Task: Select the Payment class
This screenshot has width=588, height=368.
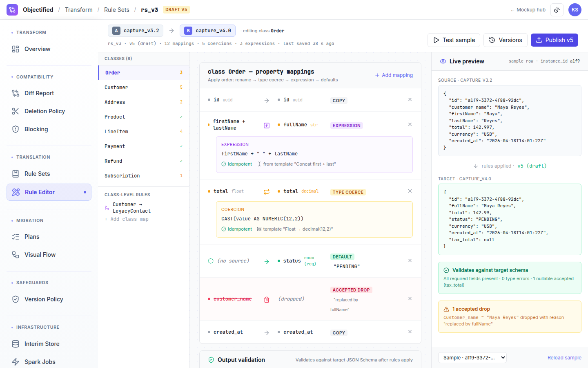Action: pyautogui.click(x=144, y=146)
